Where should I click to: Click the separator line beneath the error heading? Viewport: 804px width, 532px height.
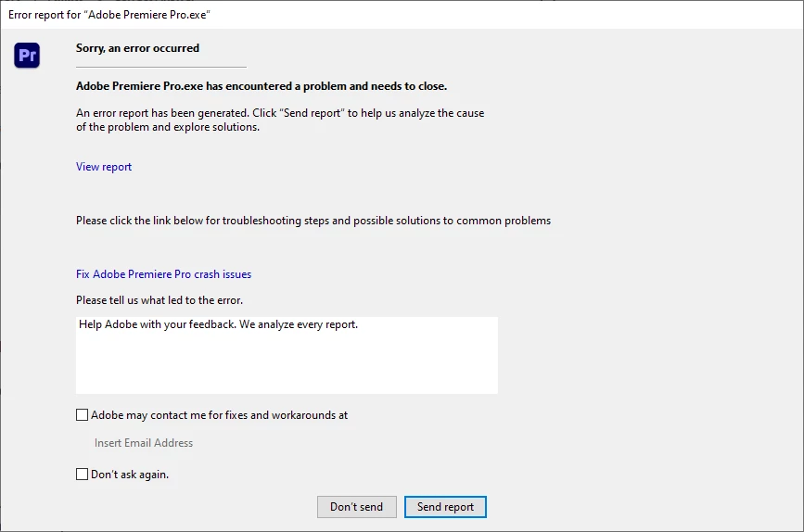click(161, 67)
